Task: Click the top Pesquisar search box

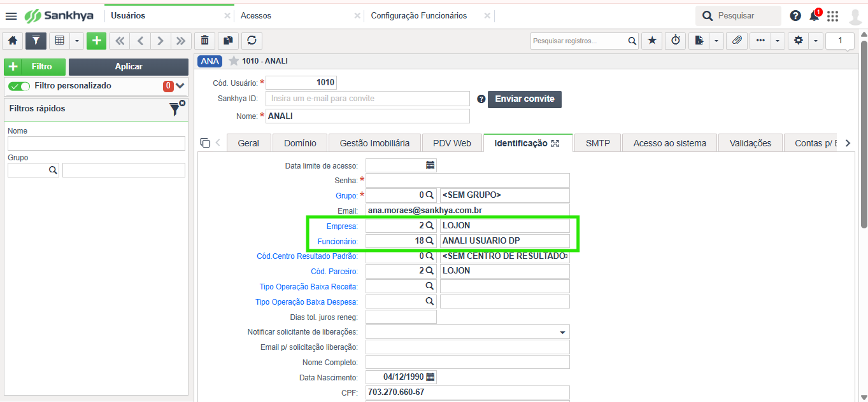Action: click(738, 15)
